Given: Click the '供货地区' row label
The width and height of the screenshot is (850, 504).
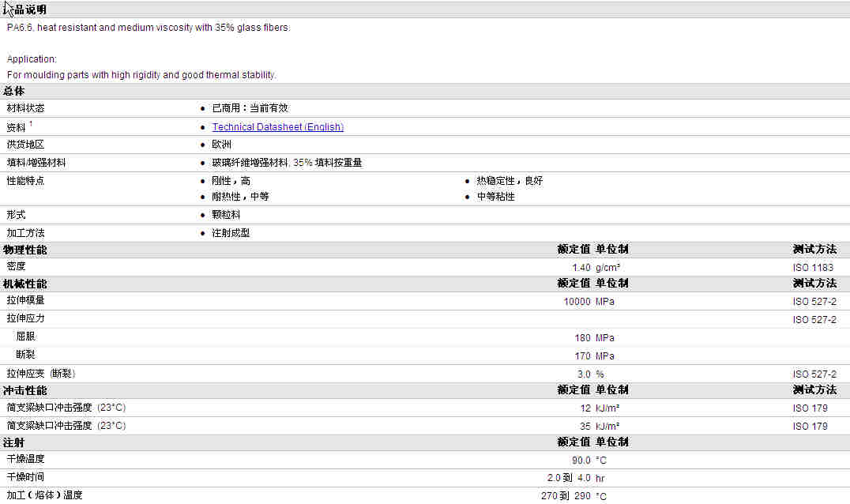Looking at the screenshot, I should (25, 145).
